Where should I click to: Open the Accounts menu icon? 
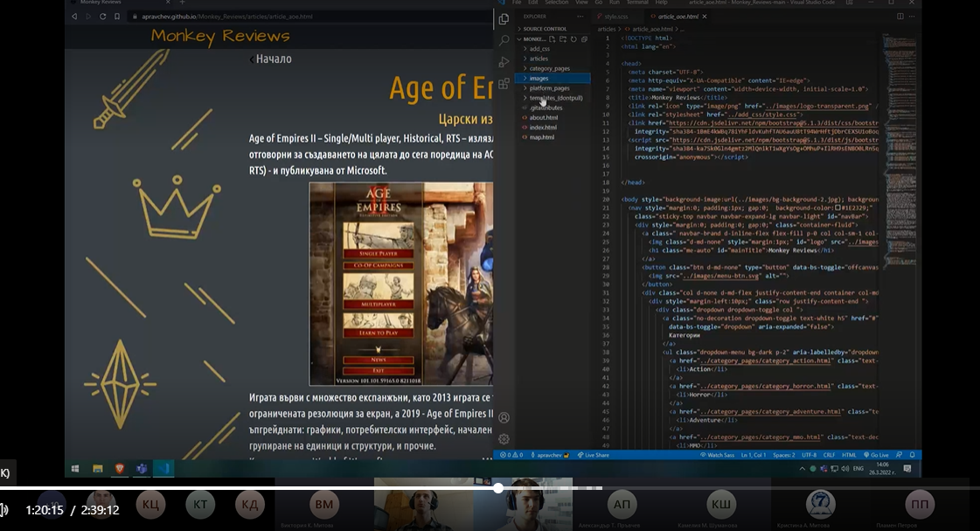tap(504, 418)
